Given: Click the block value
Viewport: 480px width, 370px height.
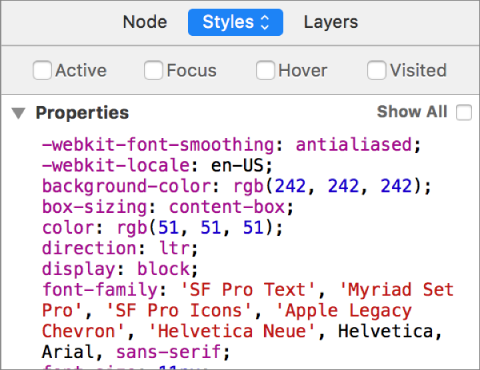Looking at the screenshot, I should point(164,269).
